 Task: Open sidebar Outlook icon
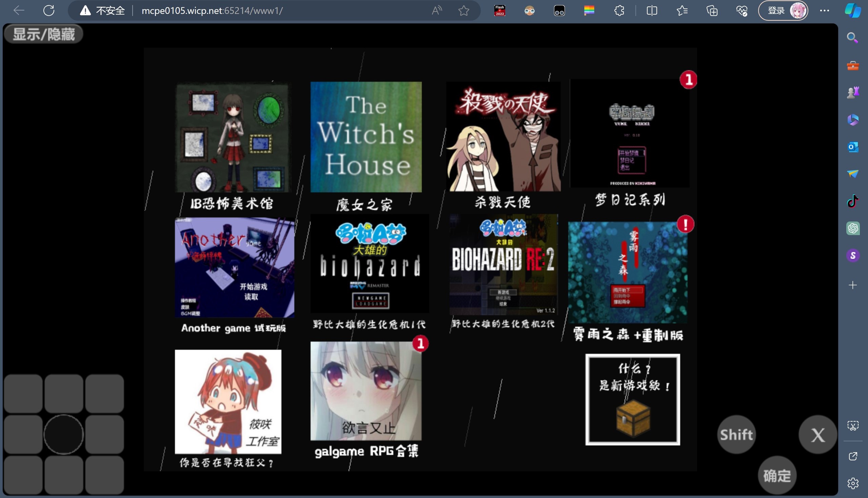coord(853,147)
